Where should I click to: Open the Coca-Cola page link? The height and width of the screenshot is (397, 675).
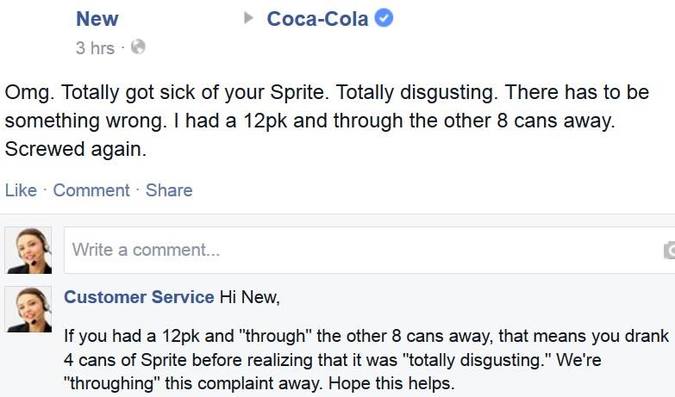[317, 19]
